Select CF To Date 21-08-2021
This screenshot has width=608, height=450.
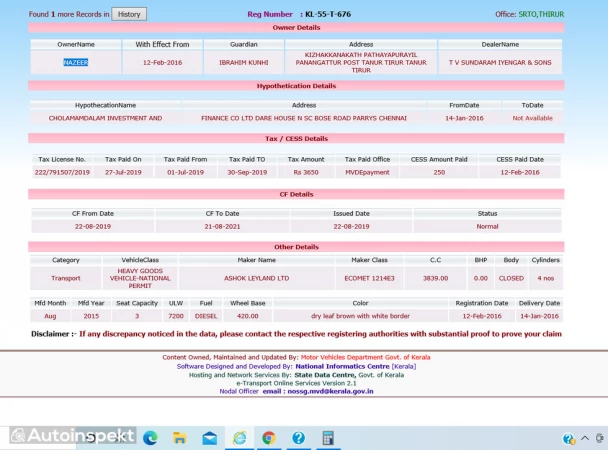(x=222, y=227)
